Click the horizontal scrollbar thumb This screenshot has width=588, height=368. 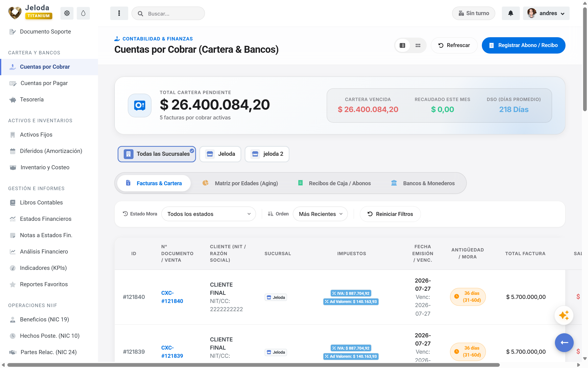click(x=253, y=365)
